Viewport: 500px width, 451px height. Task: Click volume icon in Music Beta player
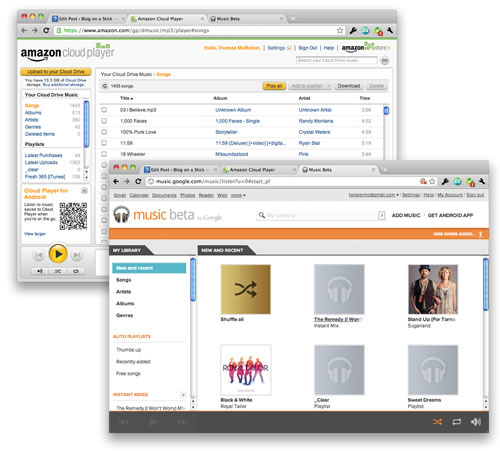point(476,422)
